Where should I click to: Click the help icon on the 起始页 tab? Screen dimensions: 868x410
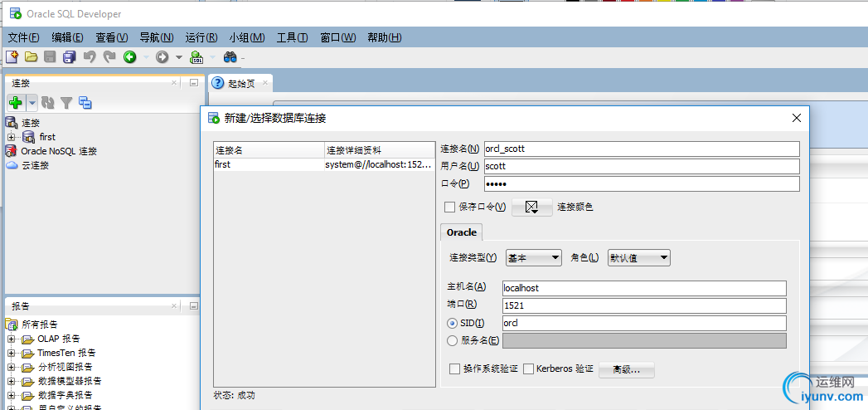(x=218, y=83)
